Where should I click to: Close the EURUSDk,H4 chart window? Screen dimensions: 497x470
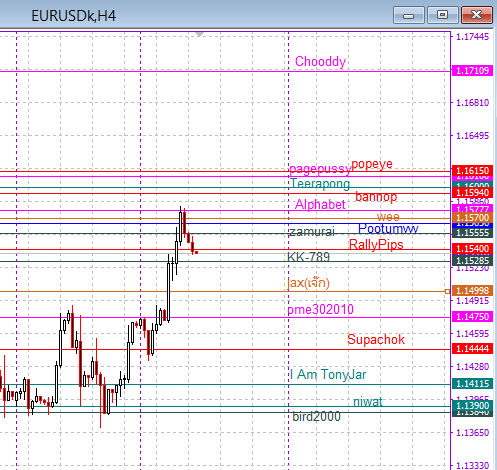[477, 15]
